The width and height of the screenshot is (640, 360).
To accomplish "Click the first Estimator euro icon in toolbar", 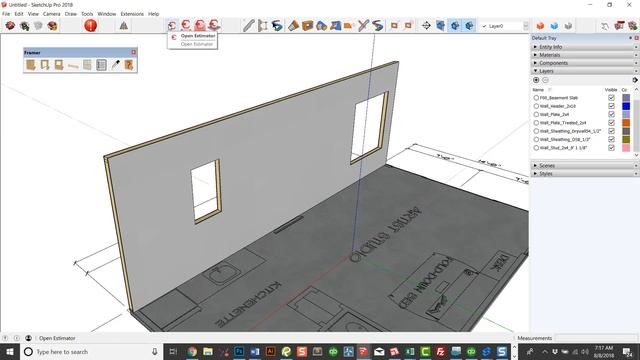I will pyautogui.click(x=172, y=25).
